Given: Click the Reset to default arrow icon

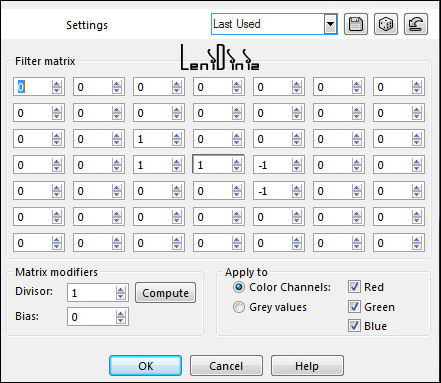Looking at the screenshot, I should [416, 24].
